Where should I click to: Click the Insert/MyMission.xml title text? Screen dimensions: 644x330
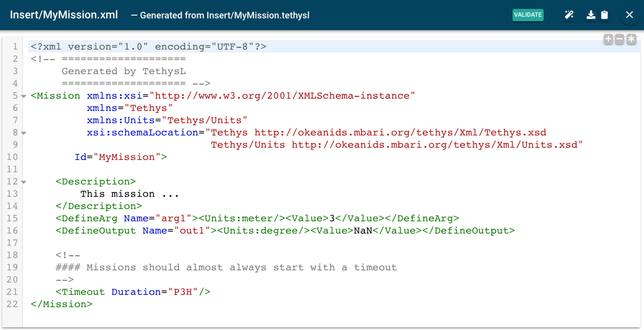pos(64,15)
